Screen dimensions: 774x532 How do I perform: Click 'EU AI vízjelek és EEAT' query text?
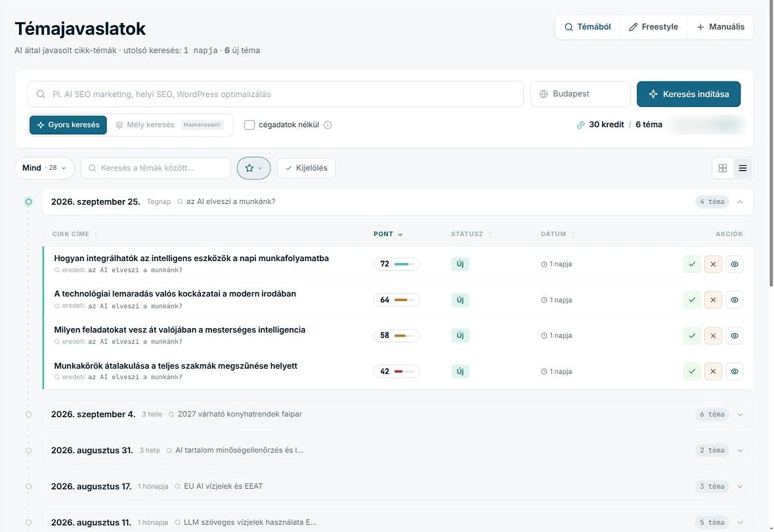pyautogui.click(x=223, y=486)
